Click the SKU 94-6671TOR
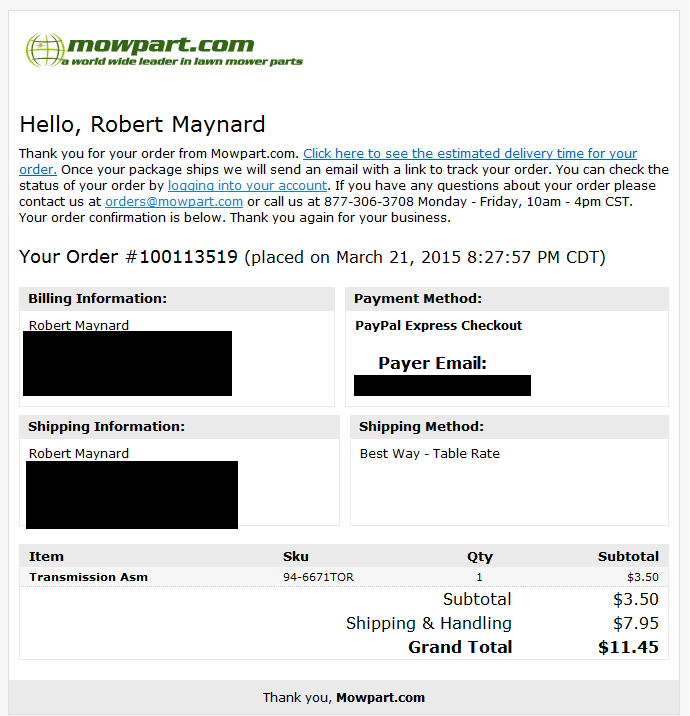This screenshot has height=716, width=690. pos(318,577)
